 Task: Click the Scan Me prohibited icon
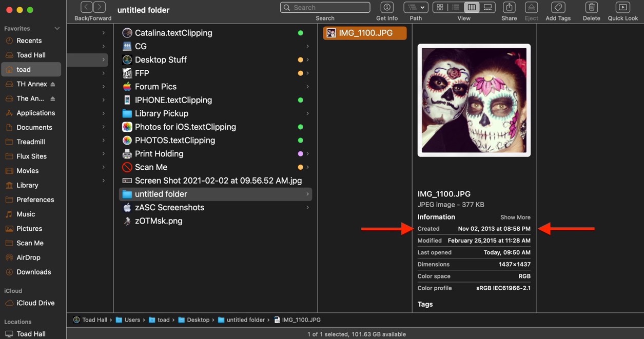127,167
